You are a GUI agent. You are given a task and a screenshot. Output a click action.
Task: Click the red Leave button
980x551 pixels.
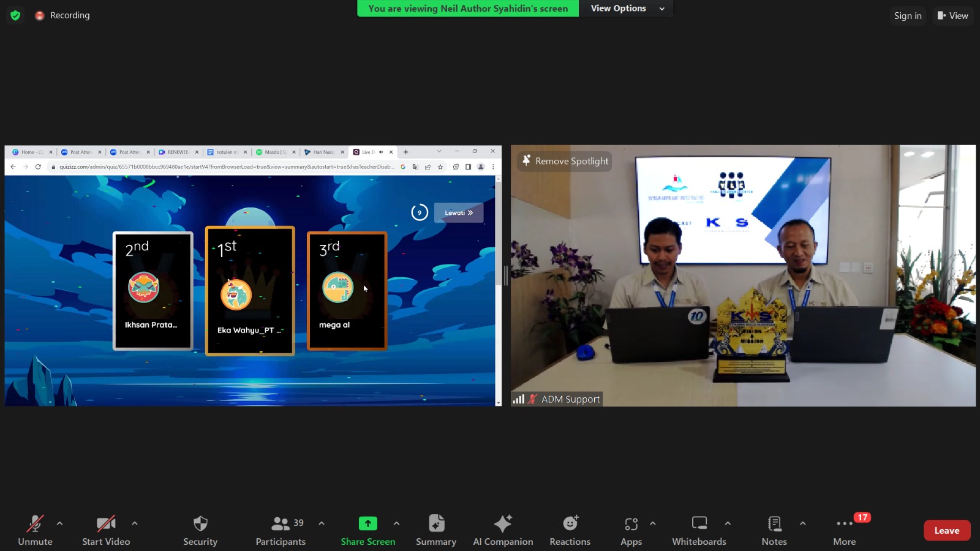946,531
